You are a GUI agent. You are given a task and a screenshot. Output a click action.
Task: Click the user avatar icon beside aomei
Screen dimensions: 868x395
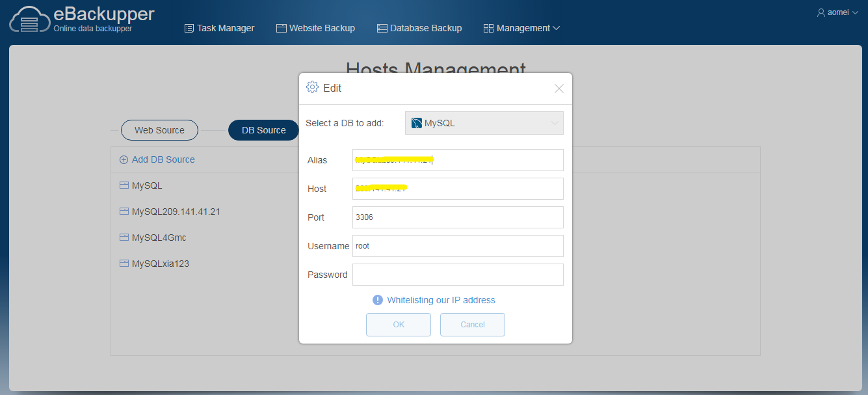(x=821, y=12)
